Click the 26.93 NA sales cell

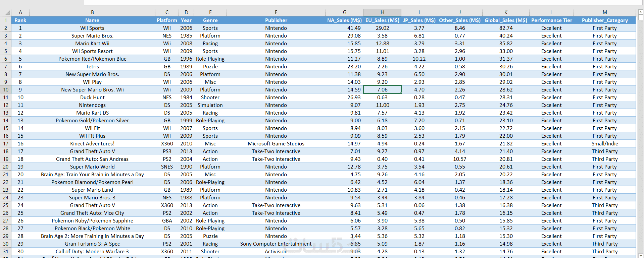click(x=344, y=98)
